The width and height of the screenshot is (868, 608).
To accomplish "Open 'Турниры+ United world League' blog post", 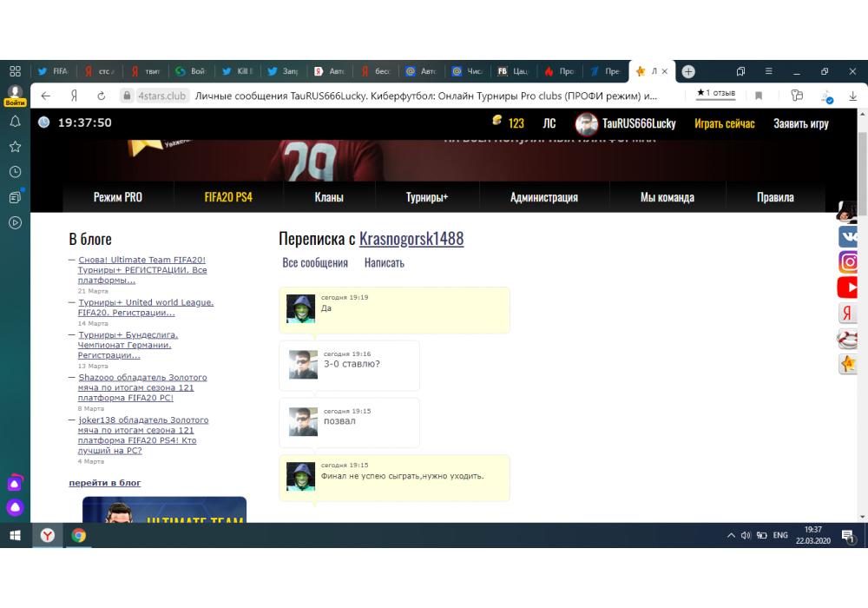I will tap(146, 307).
